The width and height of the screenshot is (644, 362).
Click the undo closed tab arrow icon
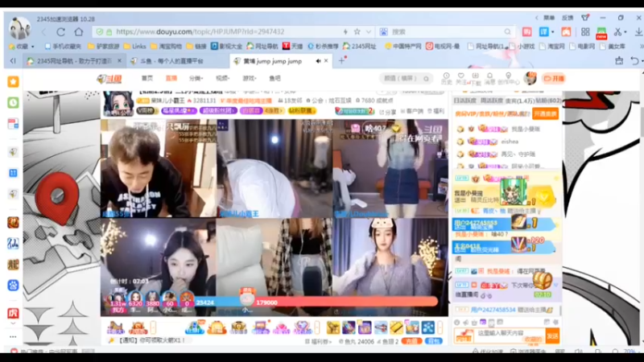coord(634,61)
